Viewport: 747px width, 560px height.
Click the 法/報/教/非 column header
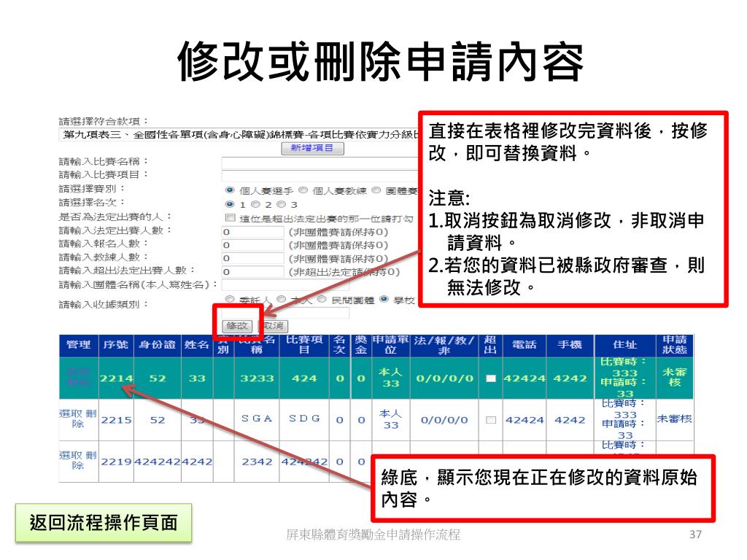point(444,345)
